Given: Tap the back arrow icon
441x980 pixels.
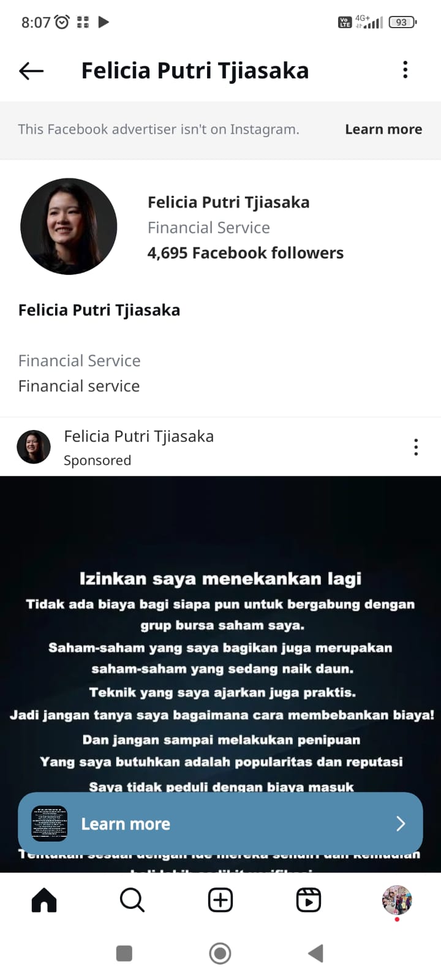Looking at the screenshot, I should point(31,71).
